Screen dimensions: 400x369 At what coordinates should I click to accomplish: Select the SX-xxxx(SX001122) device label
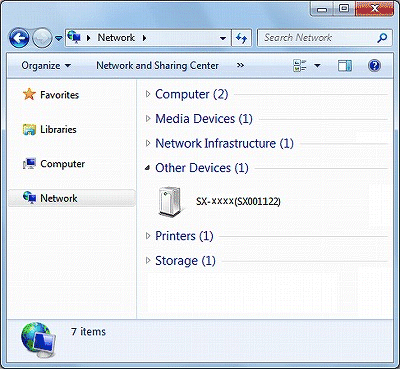(238, 201)
